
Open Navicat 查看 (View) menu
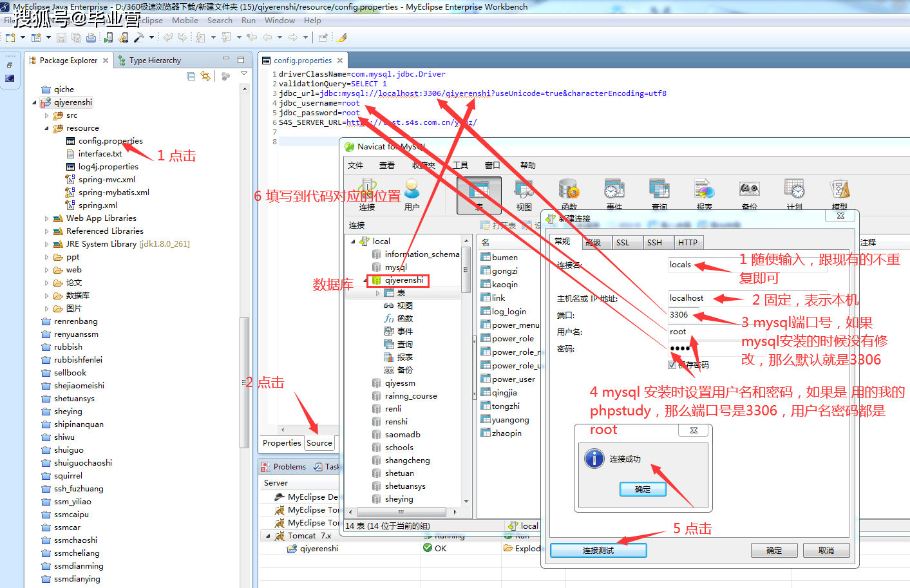[387, 166]
